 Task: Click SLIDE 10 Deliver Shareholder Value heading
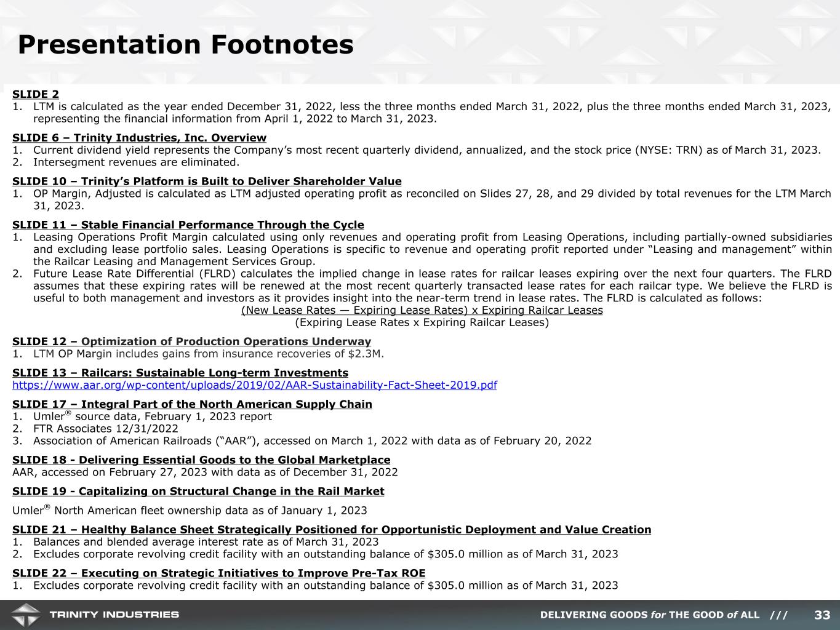click(207, 181)
